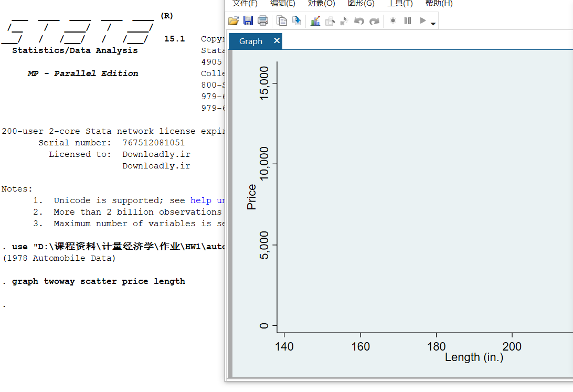Click the 'use' command line in Results

pyautogui.click(x=113, y=247)
